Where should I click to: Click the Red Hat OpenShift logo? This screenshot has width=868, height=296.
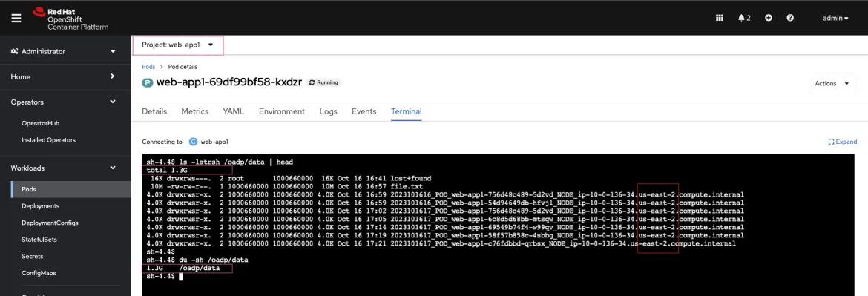(x=70, y=19)
